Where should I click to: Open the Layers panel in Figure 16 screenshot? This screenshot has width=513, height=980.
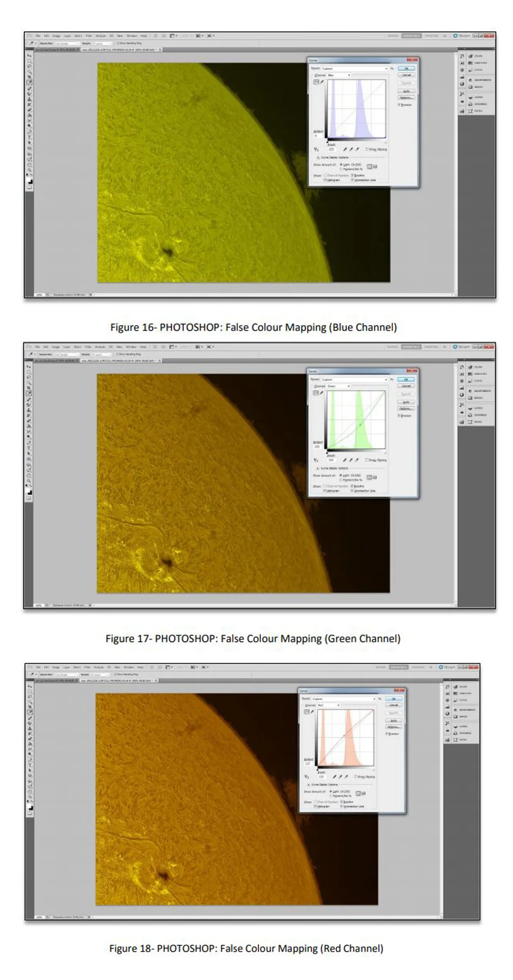click(x=476, y=97)
